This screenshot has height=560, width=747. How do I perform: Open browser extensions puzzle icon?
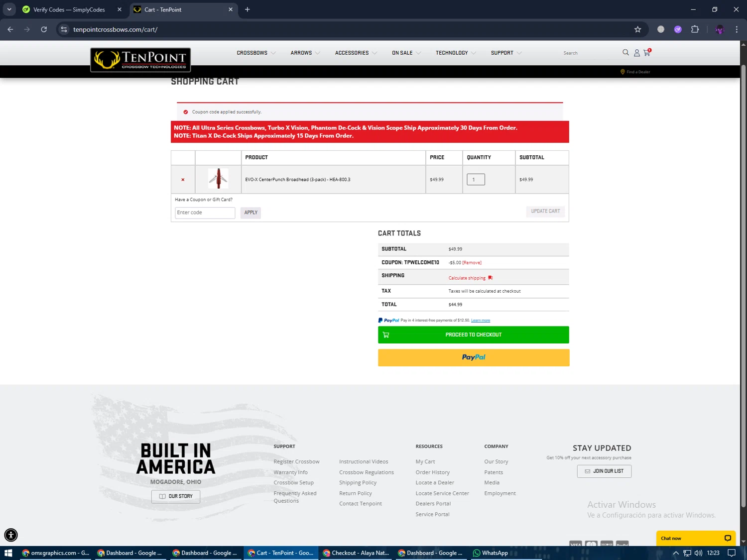[695, 29]
